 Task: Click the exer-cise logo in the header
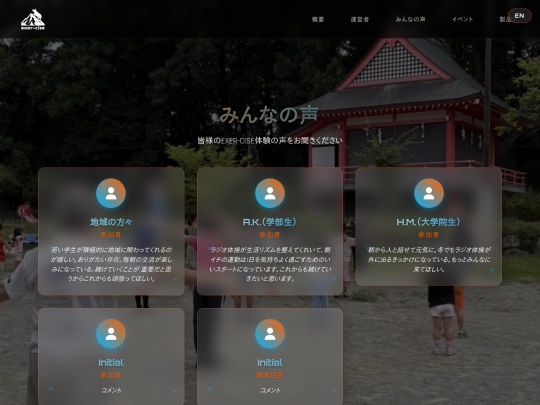33,20
